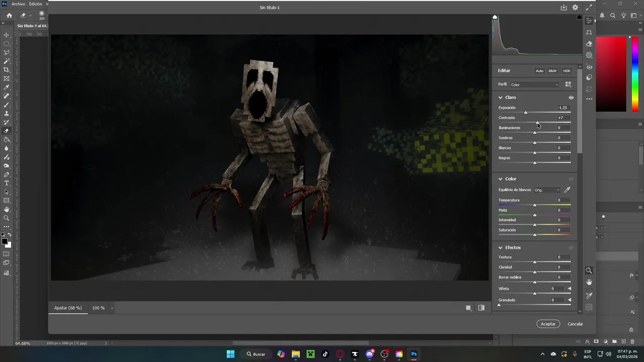This screenshot has width=644, height=362.
Task: Toggle shadow clipping warning on histogram
Action: 495,17
